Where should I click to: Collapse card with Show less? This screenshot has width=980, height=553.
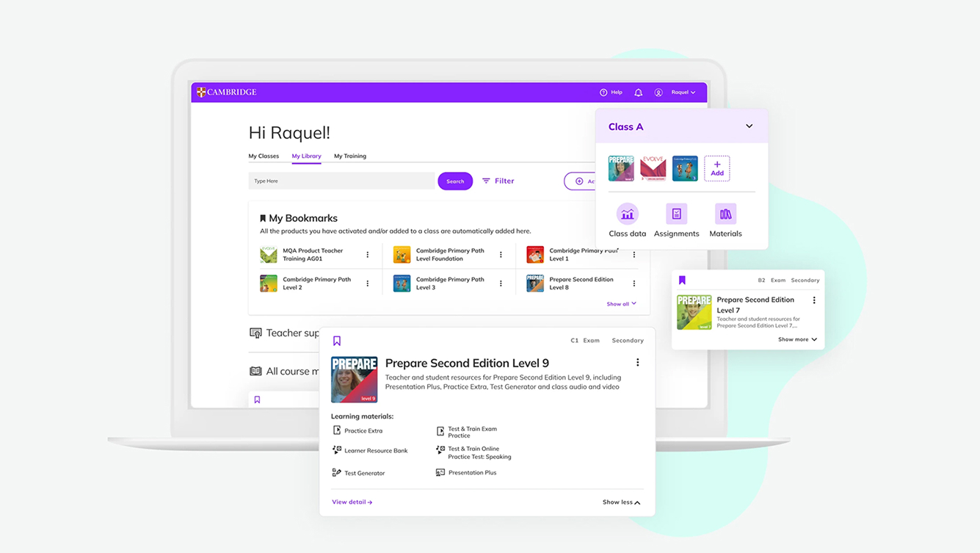coord(621,502)
